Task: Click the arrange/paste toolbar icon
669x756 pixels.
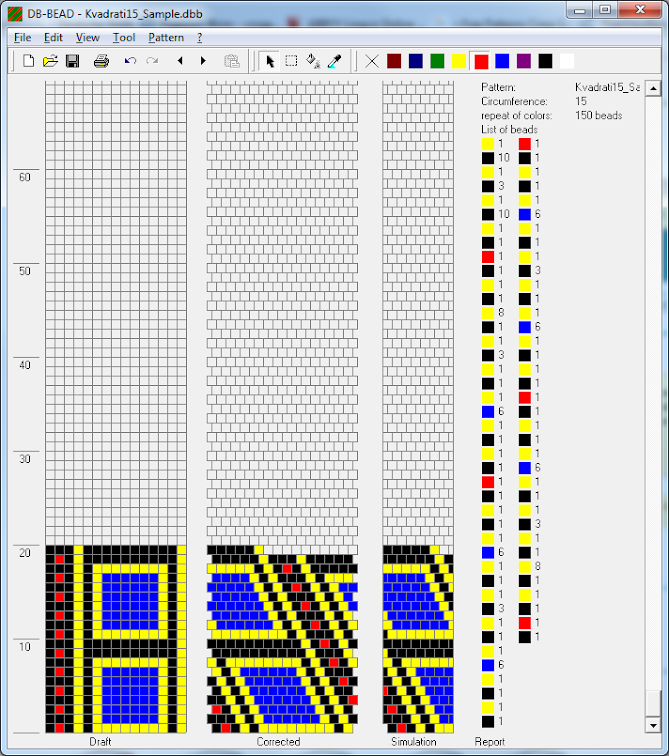Action: pos(232,61)
